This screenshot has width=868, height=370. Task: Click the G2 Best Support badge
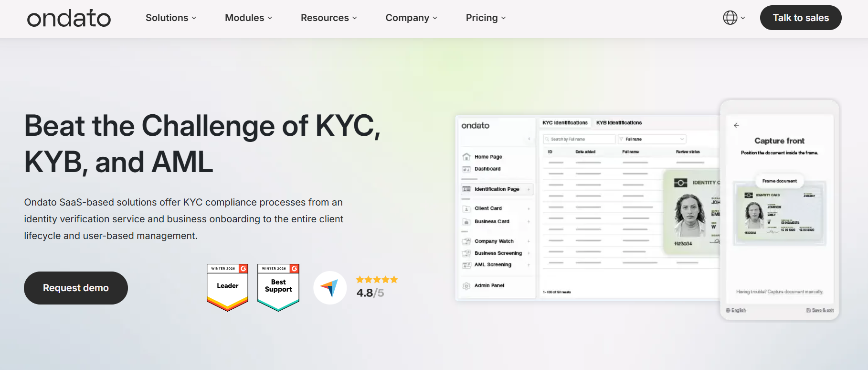278,287
